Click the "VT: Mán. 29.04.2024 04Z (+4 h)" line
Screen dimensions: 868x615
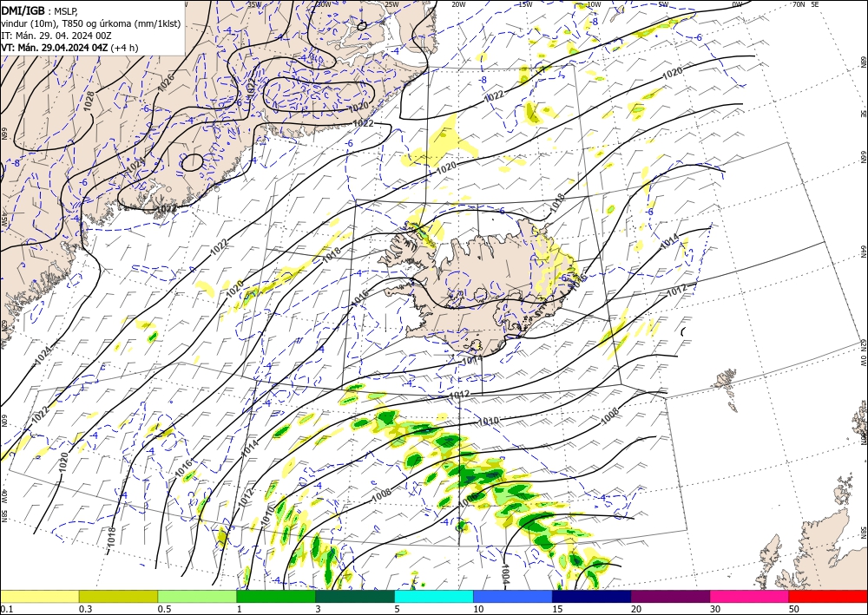69,48
